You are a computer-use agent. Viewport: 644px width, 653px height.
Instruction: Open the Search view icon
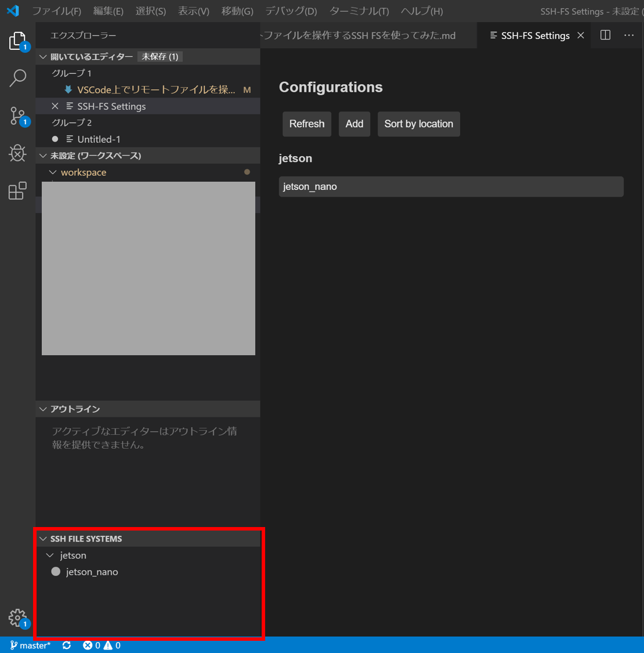coord(17,78)
